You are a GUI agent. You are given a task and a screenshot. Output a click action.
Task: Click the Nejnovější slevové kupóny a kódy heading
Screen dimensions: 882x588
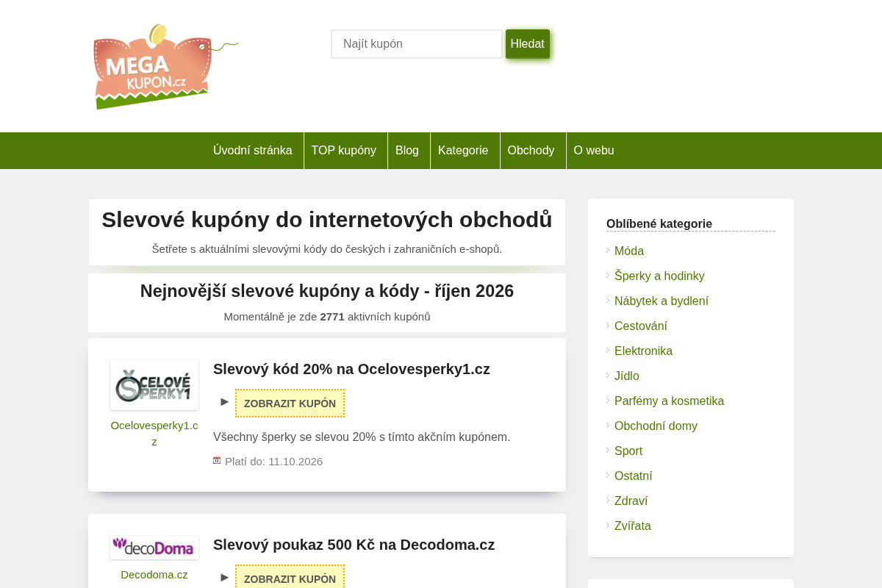pos(327,291)
